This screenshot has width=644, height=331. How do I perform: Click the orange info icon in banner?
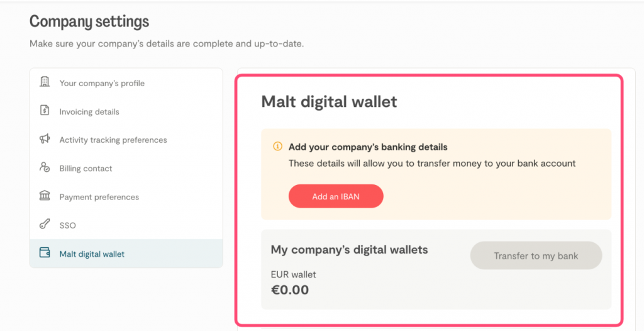[277, 147]
